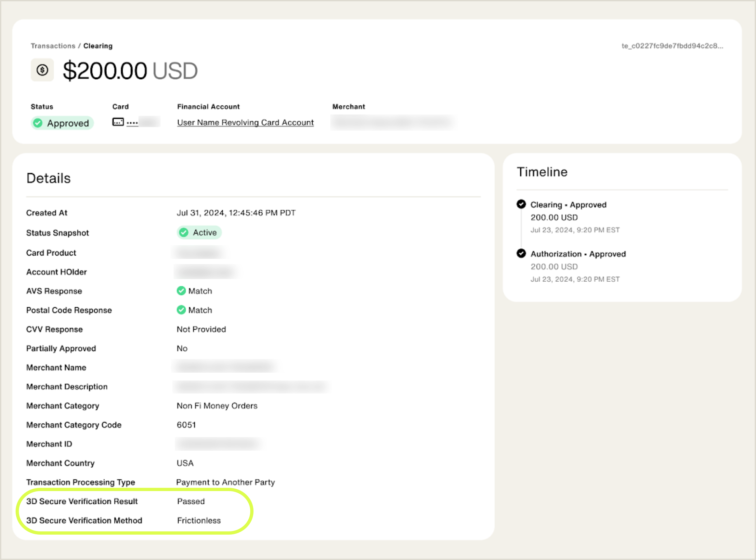
Task: Select Clearing in the breadcrumb navigation
Action: tap(98, 46)
